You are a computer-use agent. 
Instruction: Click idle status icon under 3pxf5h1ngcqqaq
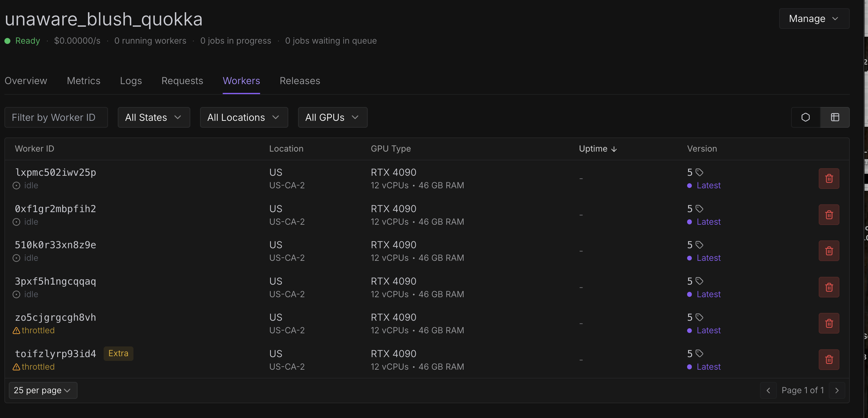tap(16, 294)
